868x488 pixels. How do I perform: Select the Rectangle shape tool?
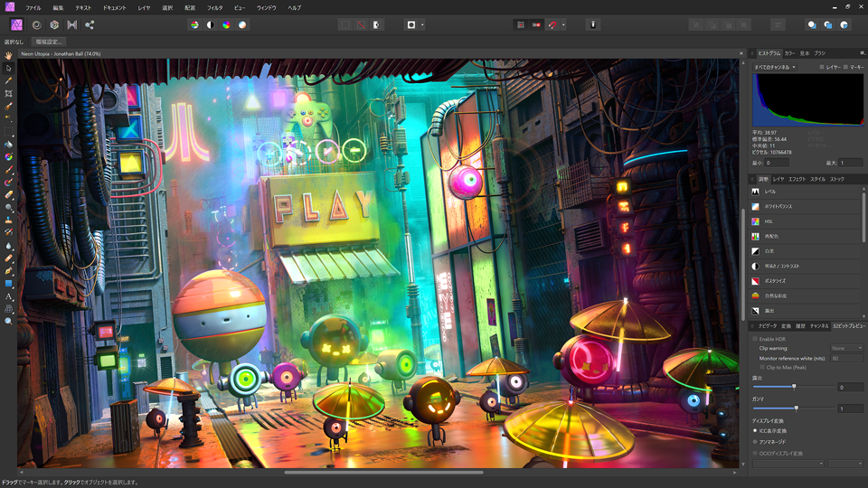[x=8, y=284]
